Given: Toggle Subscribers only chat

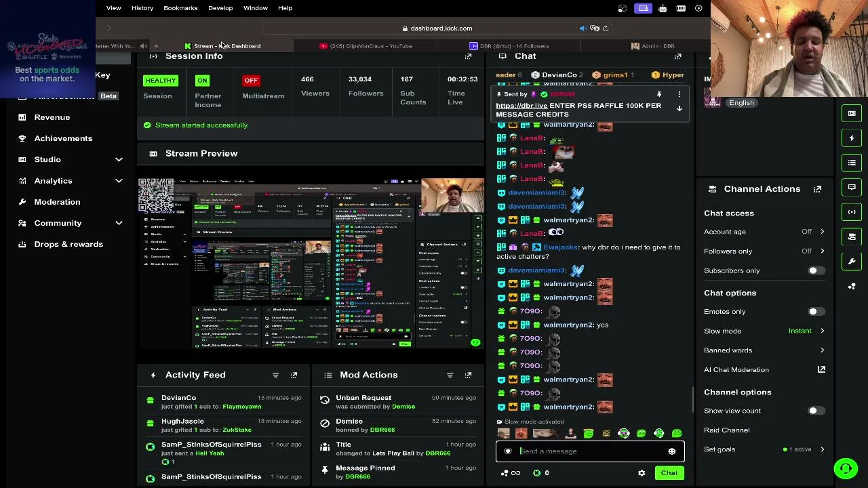Looking at the screenshot, I should click(816, 270).
